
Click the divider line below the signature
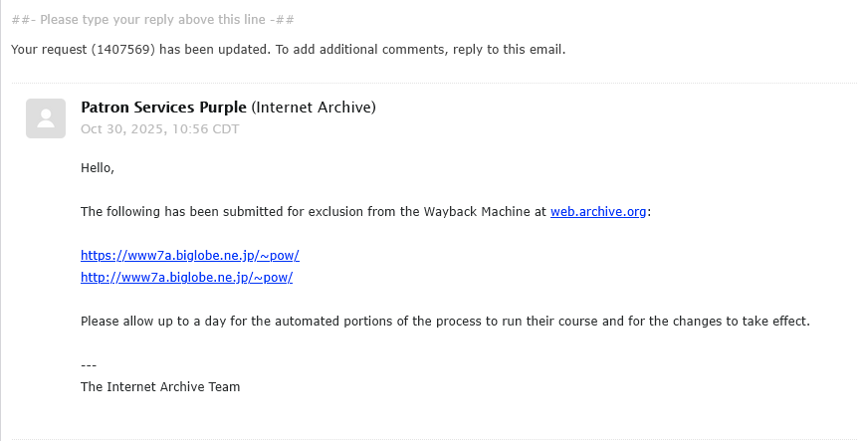pyautogui.click(x=434, y=439)
